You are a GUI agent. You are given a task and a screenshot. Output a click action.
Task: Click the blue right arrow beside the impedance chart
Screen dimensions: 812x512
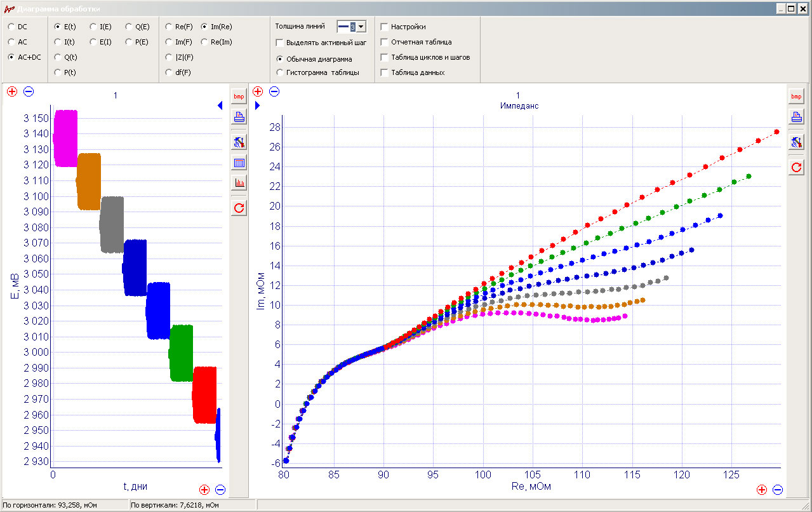click(x=258, y=105)
